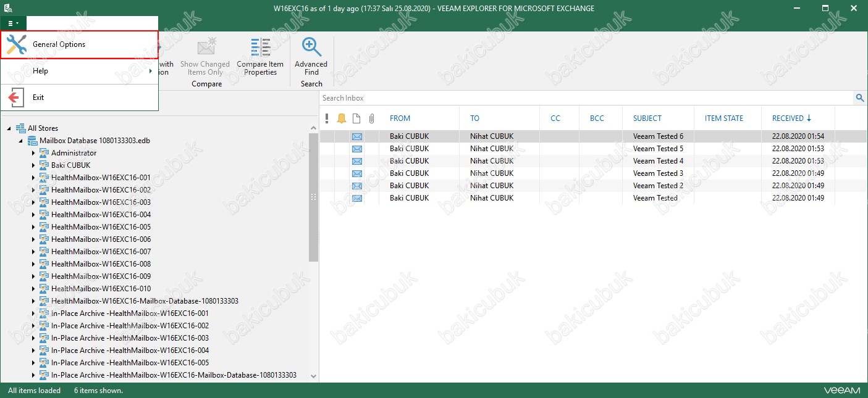Click the red Exit arrow icon
The height and width of the screenshot is (398, 868).
pyautogui.click(x=16, y=97)
